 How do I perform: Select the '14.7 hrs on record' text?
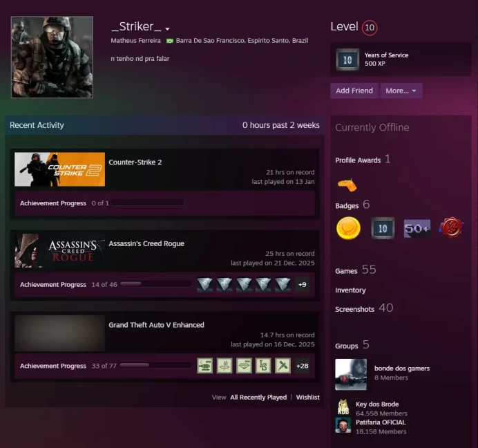pyautogui.click(x=287, y=335)
